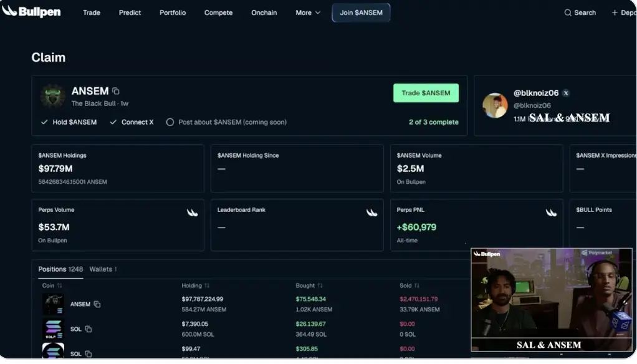637x364 pixels.
Task: Click the Join $ANSEM button
Action: pyautogui.click(x=361, y=12)
